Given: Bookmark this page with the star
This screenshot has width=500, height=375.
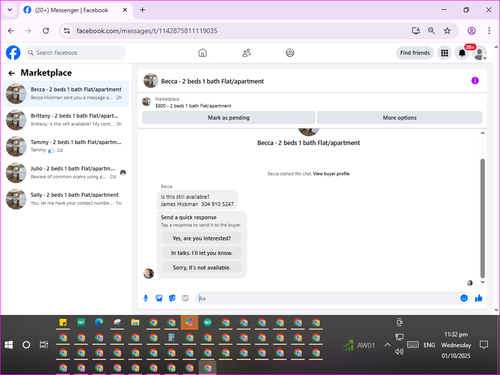Looking at the screenshot, I should click(x=447, y=31).
